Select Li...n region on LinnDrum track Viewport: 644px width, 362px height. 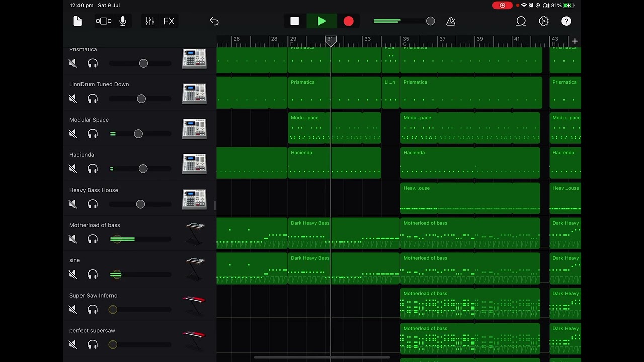point(390,93)
